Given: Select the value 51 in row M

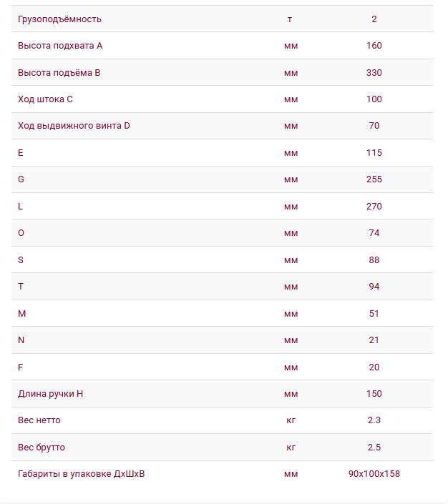Looking at the screenshot, I should point(374,314).
